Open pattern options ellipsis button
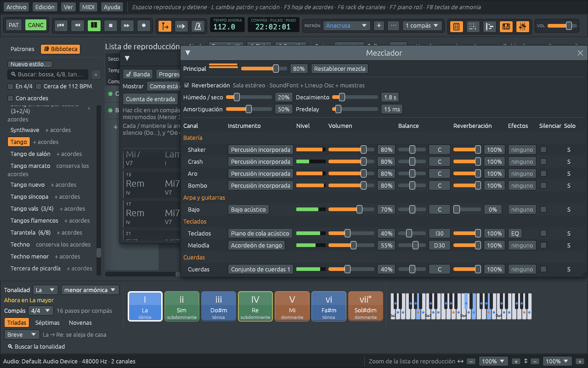The height and width of the screenshot is (368, 588). pyautogui.click(x=393, y=26)
